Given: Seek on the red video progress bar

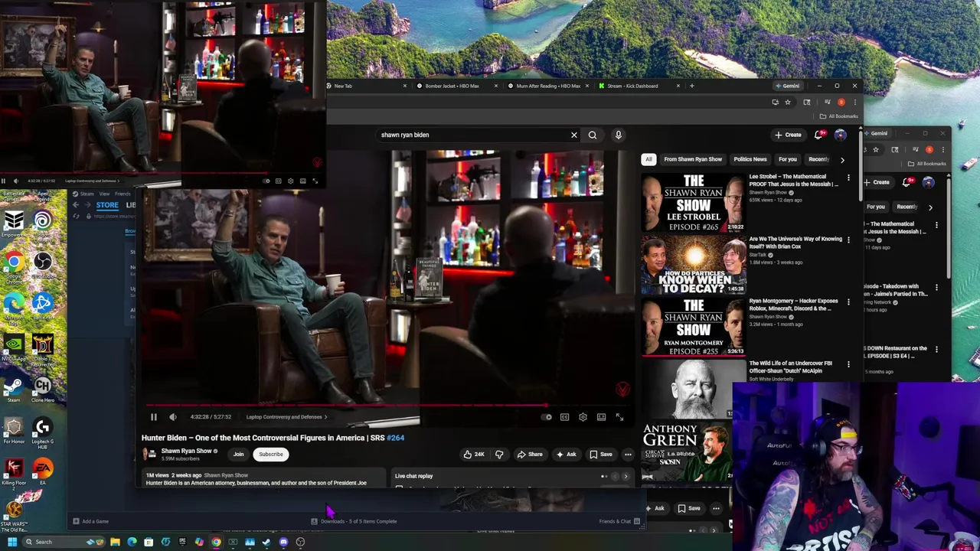Looking at the screenshot, I should point(387,406).
